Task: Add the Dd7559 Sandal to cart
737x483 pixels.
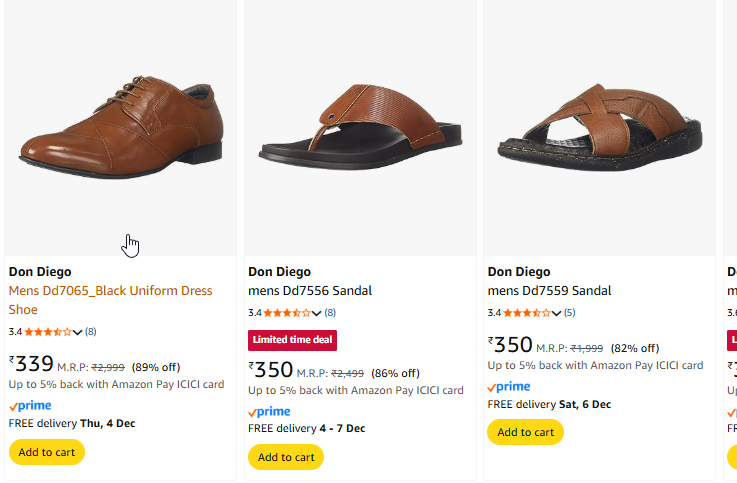Action: pyautogui.click(x=525, y=432)
